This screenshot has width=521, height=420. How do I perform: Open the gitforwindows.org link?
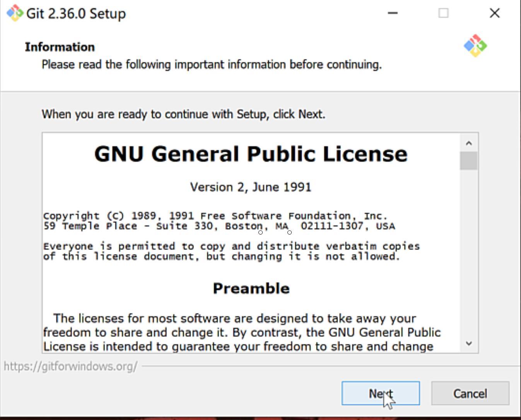[71, 366]
